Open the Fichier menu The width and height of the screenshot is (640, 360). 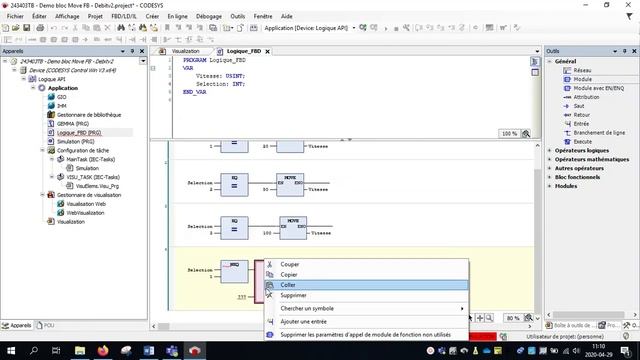click(x=15, y=16)
